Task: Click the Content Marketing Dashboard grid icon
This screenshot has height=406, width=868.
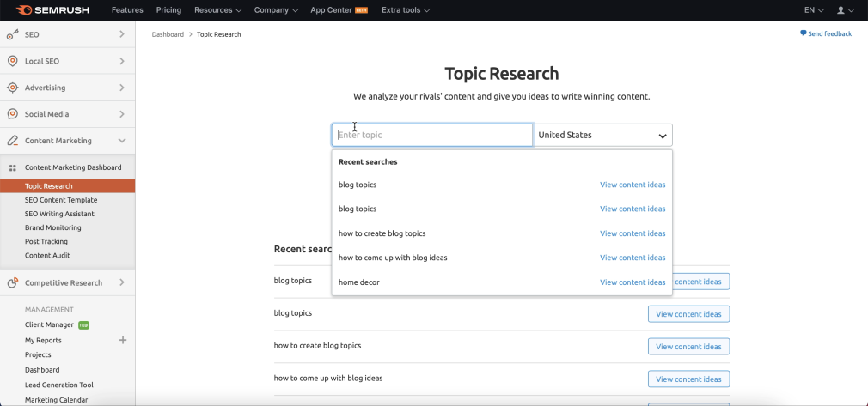Action: (x=13, y=167)
